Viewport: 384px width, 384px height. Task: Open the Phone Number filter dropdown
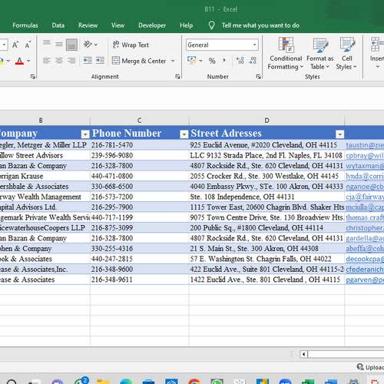click(184, 134)
